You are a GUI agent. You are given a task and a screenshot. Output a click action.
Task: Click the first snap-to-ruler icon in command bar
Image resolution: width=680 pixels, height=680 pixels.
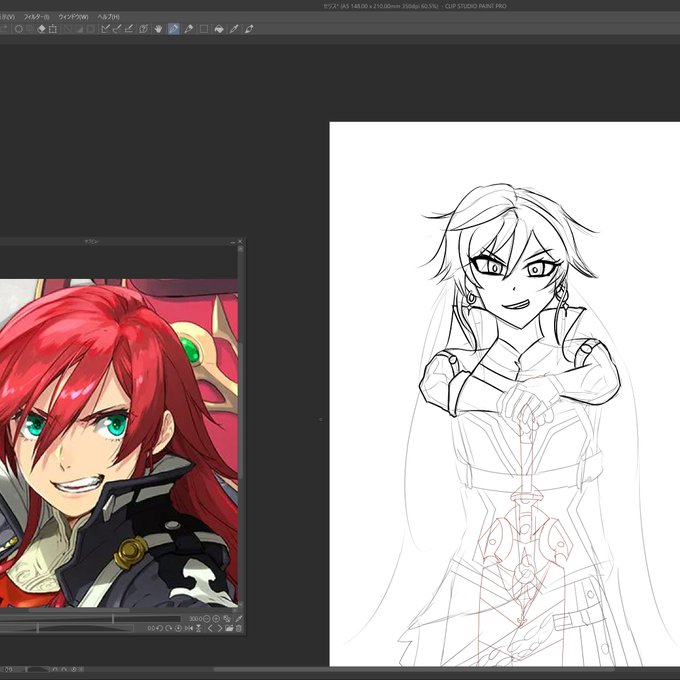(105, 29)
